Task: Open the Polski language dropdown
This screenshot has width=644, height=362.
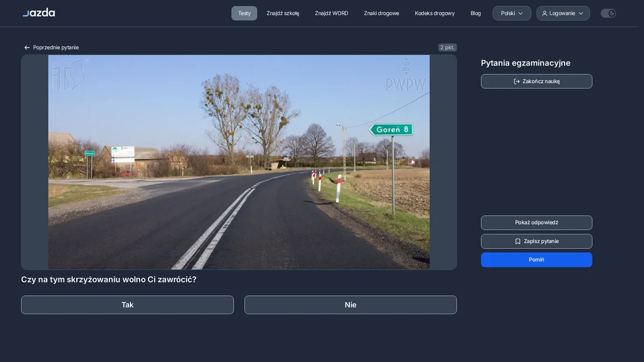Action: pyautogui.click(x=512, y=13)
